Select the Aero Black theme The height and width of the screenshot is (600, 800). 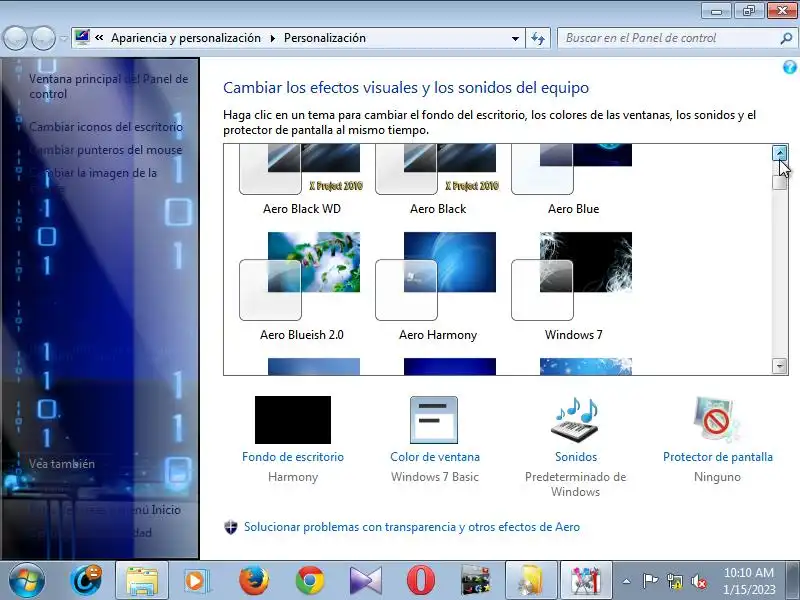click(x=438, y=179)
